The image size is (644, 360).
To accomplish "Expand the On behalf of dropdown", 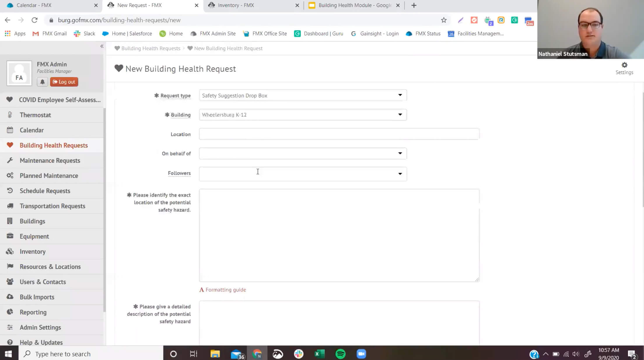I will point(400,153).
